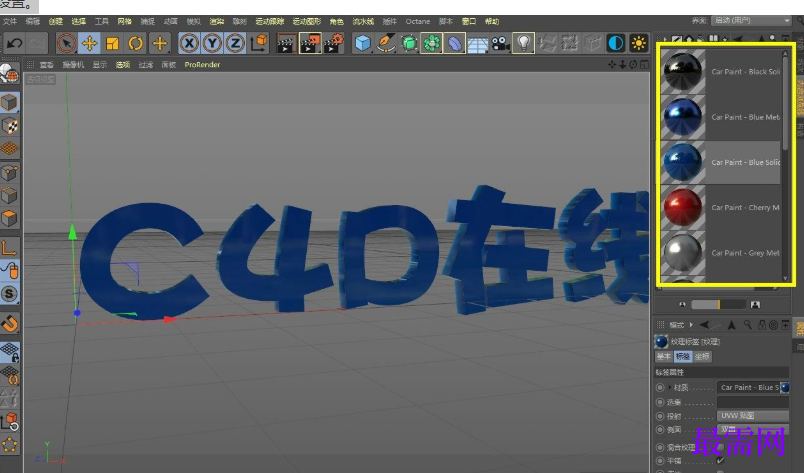Open the 创建 (Create) menu
The image size is (804, 473).
pos(55,22)
